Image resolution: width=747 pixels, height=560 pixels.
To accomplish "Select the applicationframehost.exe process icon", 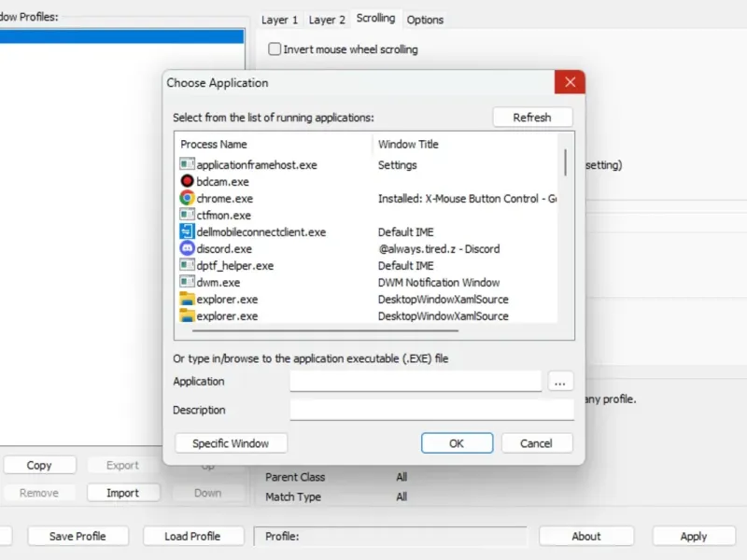I will pos(187,164).
